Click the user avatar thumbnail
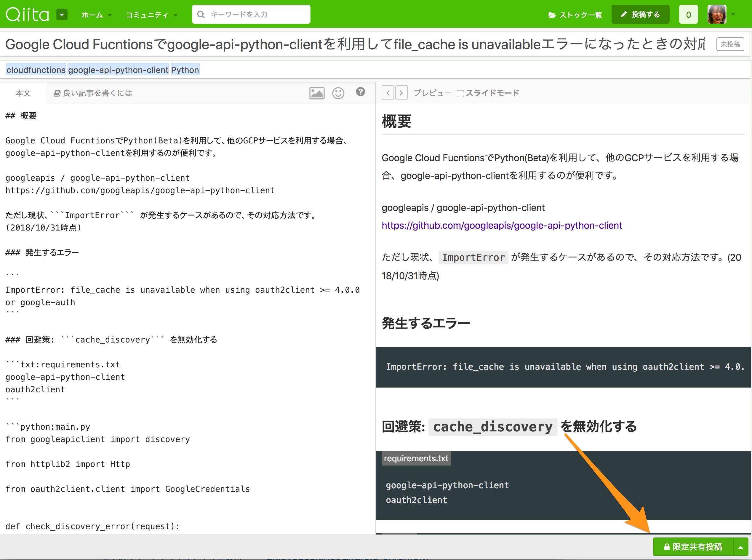This screenshot has height=560, width=752. (717, 14)
